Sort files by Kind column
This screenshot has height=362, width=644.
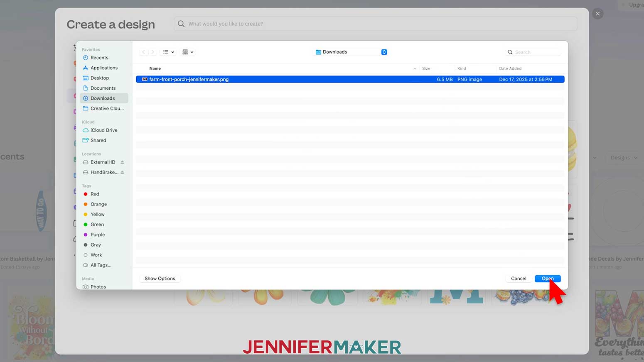point(462,68)
